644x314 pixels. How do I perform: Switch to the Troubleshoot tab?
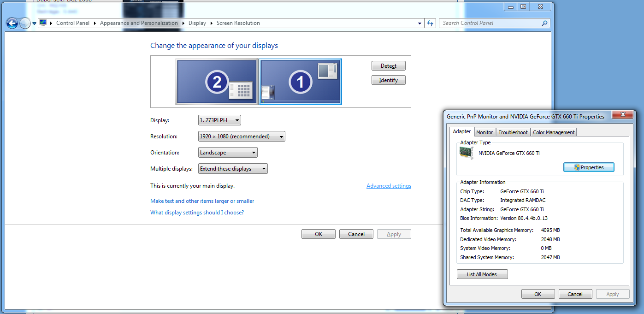click(513, 132)
